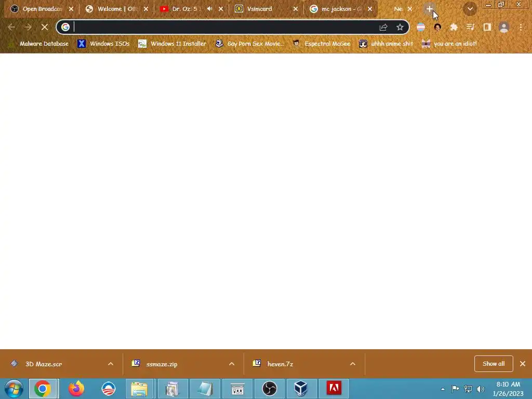Close the Vsimcard tab

(x=296, y=9)
